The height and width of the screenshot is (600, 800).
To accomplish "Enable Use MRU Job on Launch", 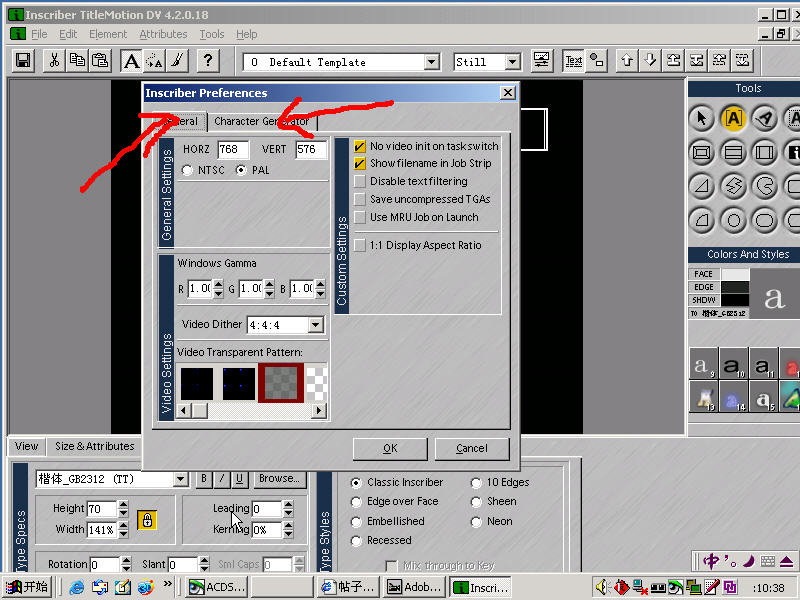I will click(x=360, y=217).
